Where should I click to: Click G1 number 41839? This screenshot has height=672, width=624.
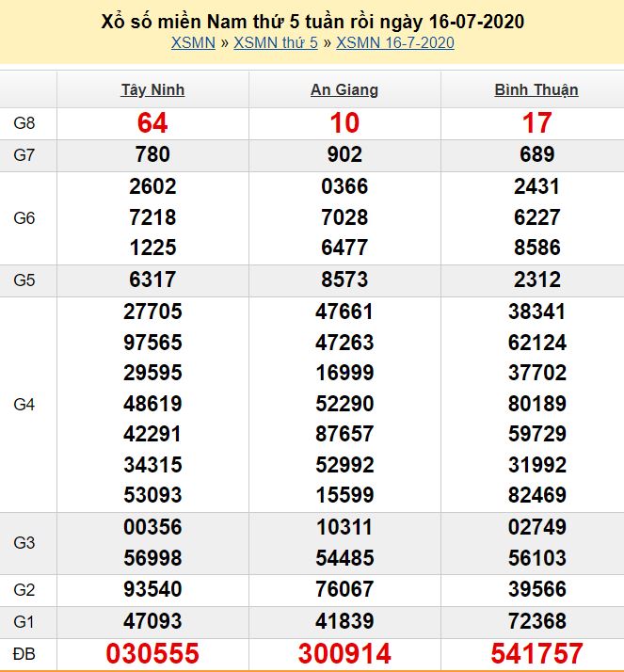point(344,621)
